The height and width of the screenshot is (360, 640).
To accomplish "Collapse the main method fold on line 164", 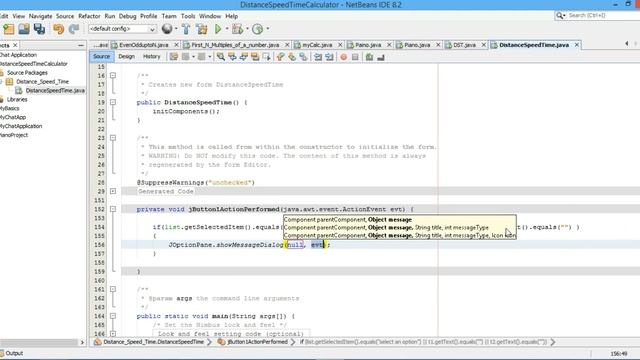I will 113,316.
